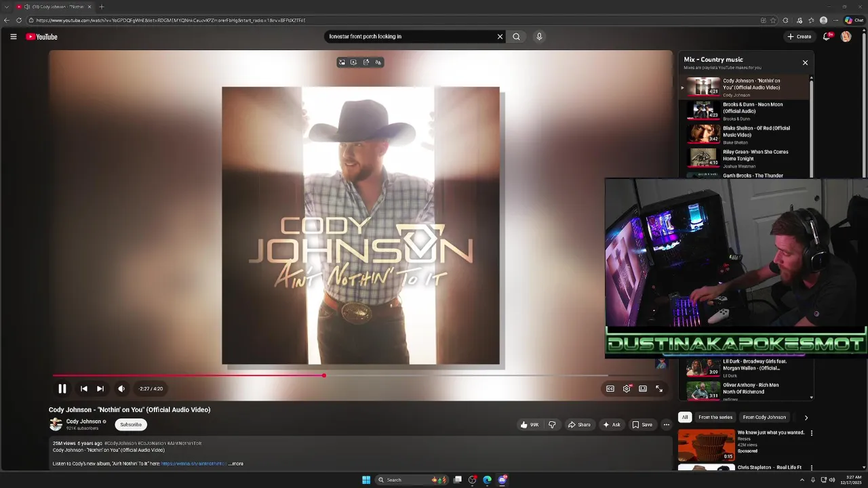This screenshot has height=488, width=868.
Task: Click last overlay icon above video
Action: 378,62
